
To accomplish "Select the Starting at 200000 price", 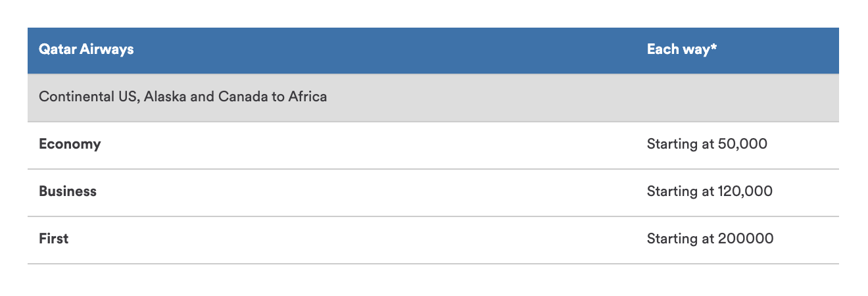I will pyautogui.click(x=710, y=239).
